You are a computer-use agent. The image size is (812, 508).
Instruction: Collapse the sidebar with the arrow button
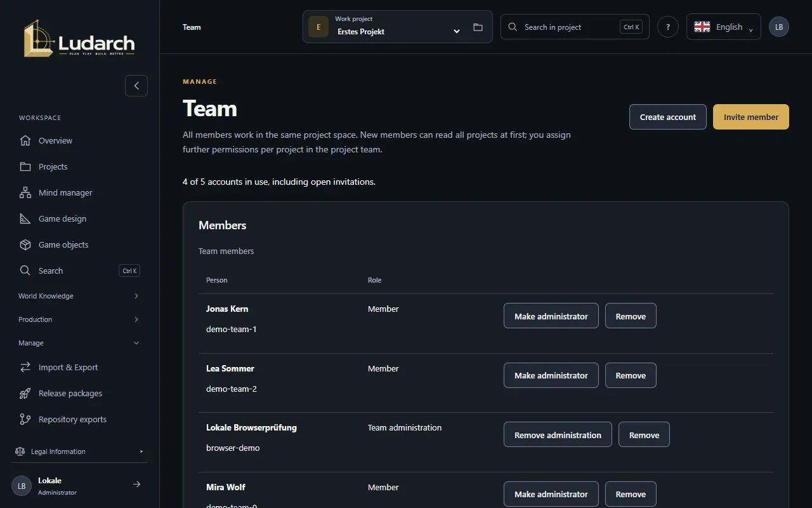coord(136,86)
